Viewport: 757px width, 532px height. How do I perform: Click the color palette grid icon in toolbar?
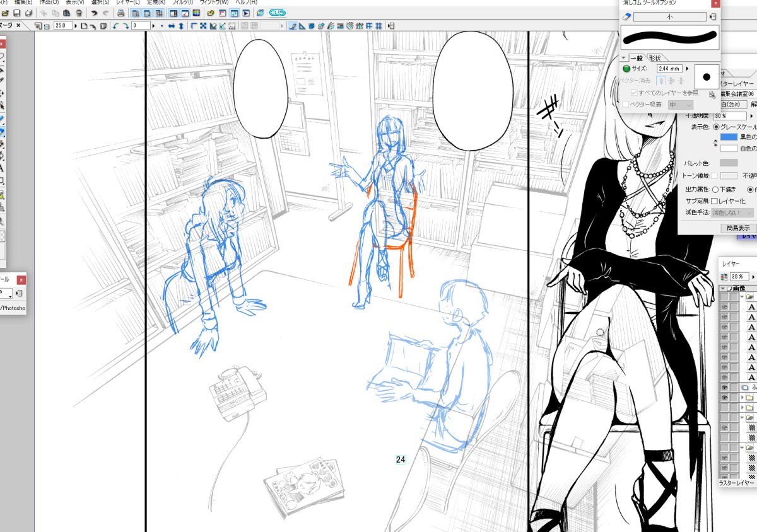click(195, 13)
